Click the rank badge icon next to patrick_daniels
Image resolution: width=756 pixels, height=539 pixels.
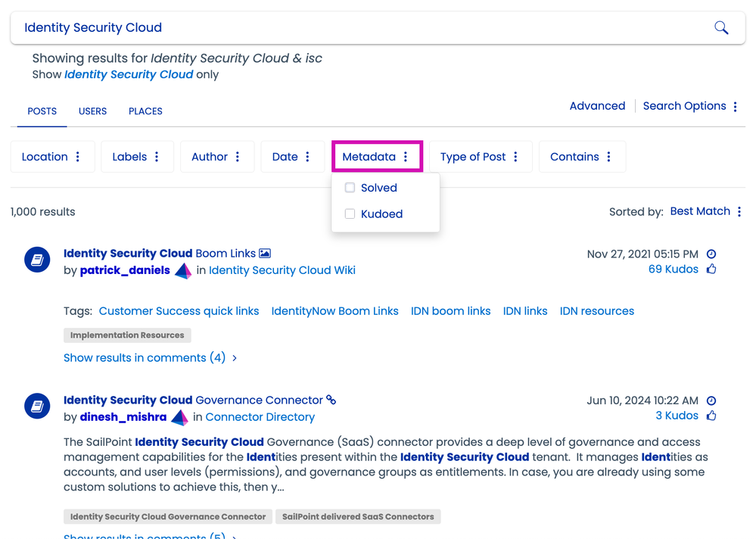[x=183, y=271]
